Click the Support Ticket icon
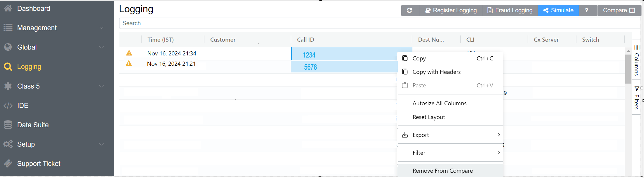Viewport: 644px width, 178px height. [8, 164]
